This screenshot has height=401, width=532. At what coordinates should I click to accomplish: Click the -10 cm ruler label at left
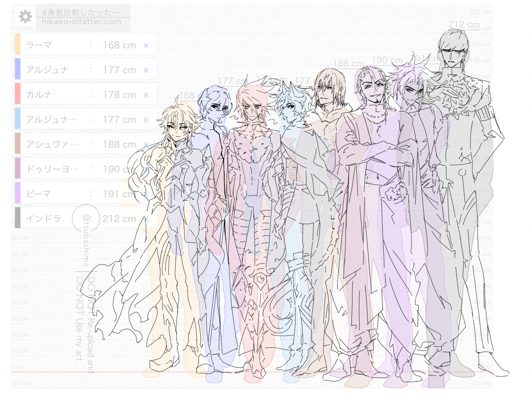[x=21, y=383]
